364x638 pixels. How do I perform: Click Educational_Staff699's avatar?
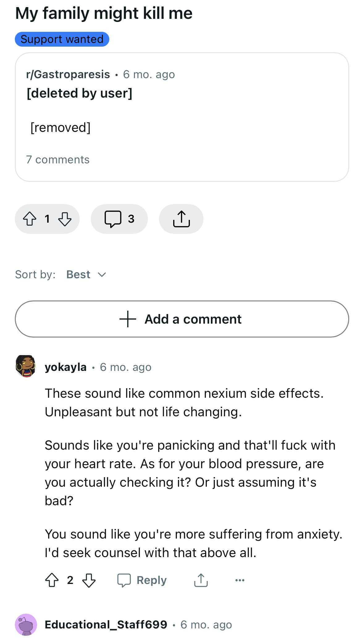26,625
